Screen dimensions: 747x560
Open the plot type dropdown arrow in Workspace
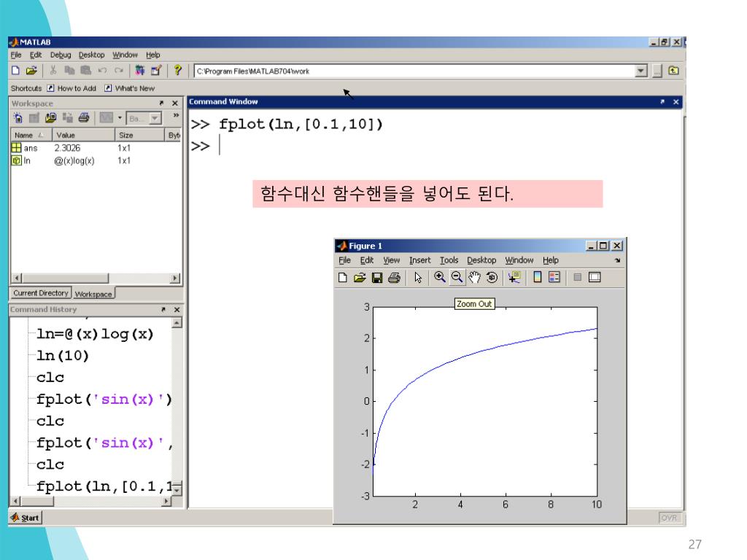click(120, 117)
